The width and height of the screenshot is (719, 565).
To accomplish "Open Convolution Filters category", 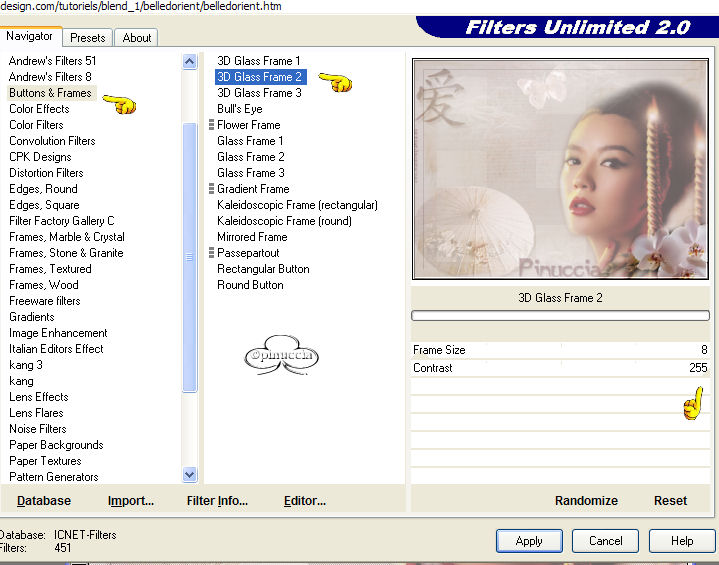I will (52, 141).
